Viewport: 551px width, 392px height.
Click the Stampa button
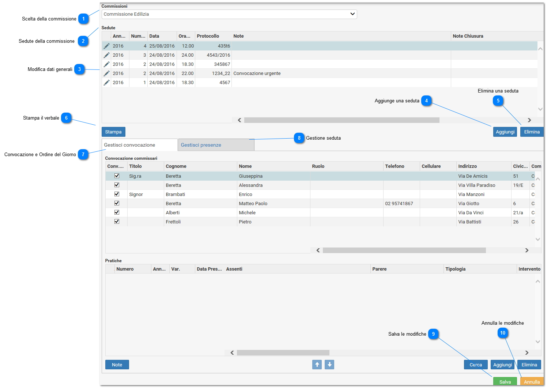click(113, 132)
